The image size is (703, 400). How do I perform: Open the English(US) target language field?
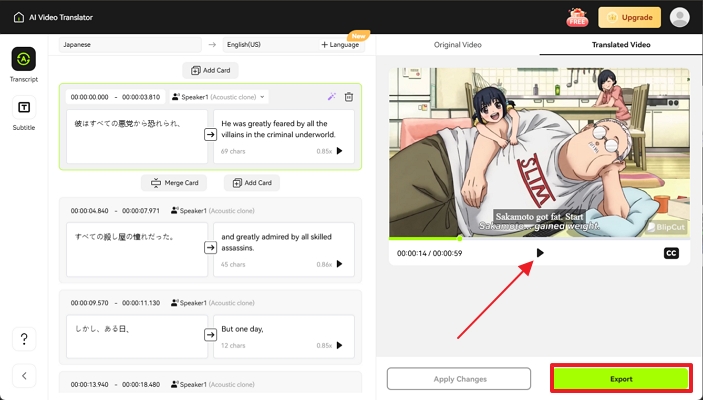click(x=269, y=44)
